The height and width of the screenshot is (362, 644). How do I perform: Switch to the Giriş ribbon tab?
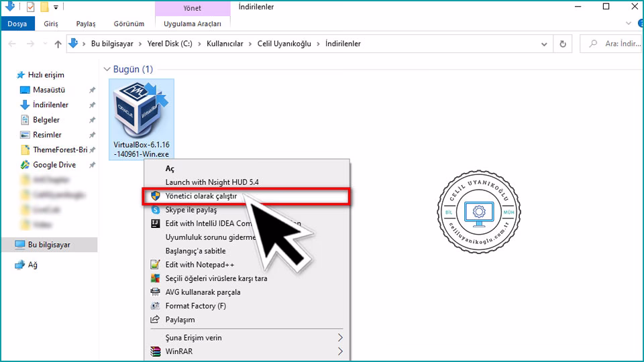[x=51, y=24]
